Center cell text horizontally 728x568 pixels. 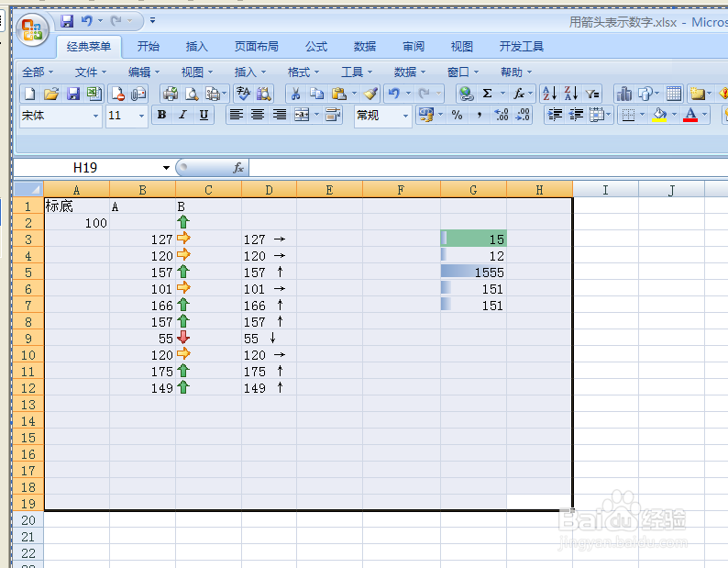click(258, 115)
